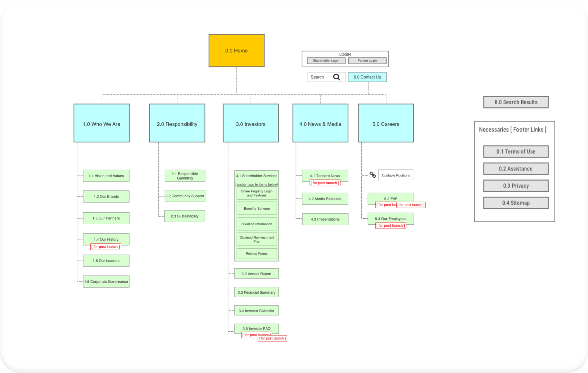Select the Available Positions box

coord(396,175)
